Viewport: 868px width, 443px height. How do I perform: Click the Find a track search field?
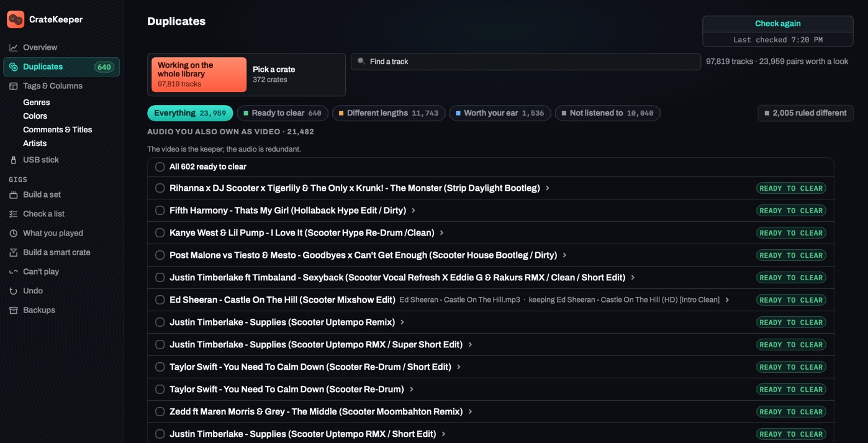click(x=526, y=62)
